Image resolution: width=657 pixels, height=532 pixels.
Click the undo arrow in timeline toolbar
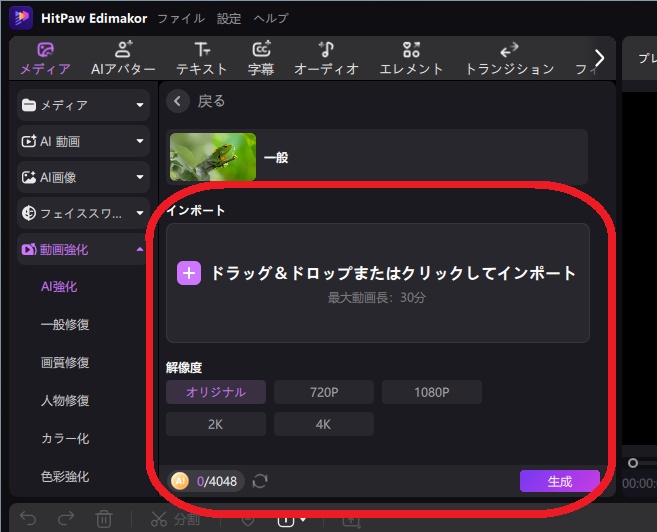[x=28, y=519]
